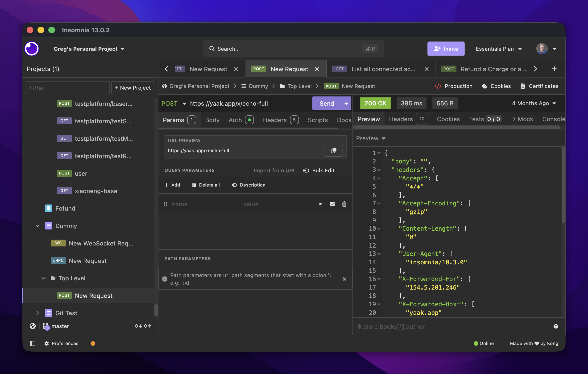
Task: Switch to the Body tab
Action: point(212,120)
